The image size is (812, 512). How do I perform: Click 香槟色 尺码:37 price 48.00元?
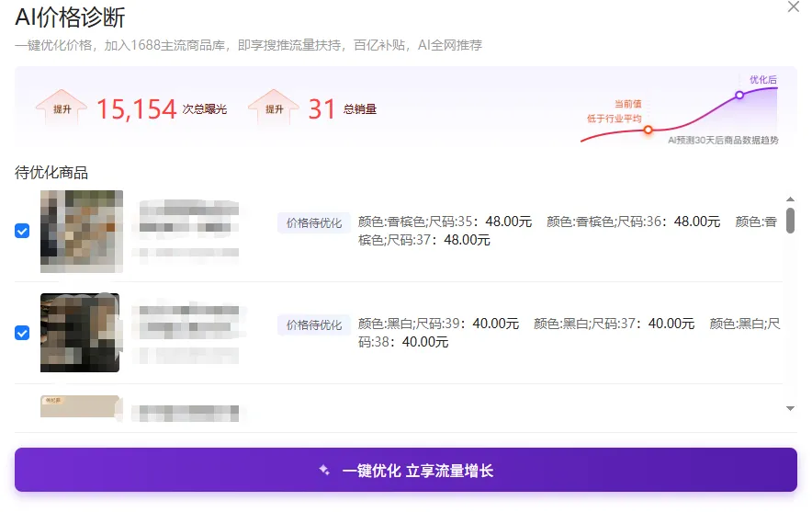point(468,240)
